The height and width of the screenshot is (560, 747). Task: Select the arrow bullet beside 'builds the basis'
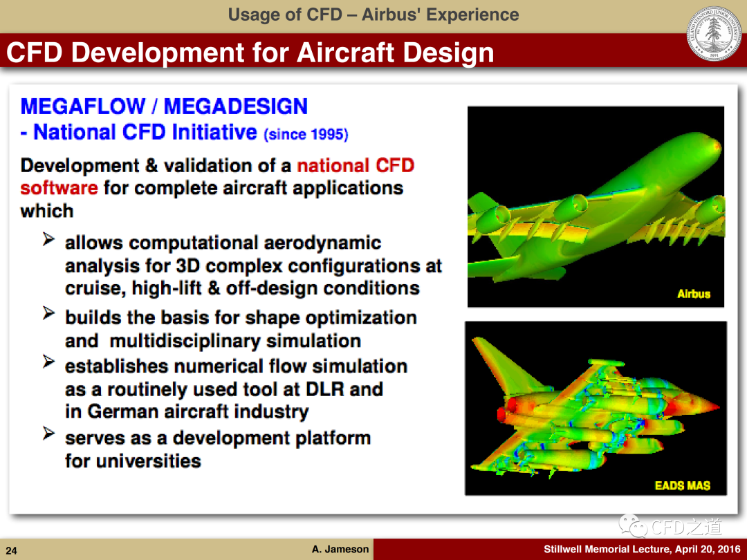[x=48, y=315]
